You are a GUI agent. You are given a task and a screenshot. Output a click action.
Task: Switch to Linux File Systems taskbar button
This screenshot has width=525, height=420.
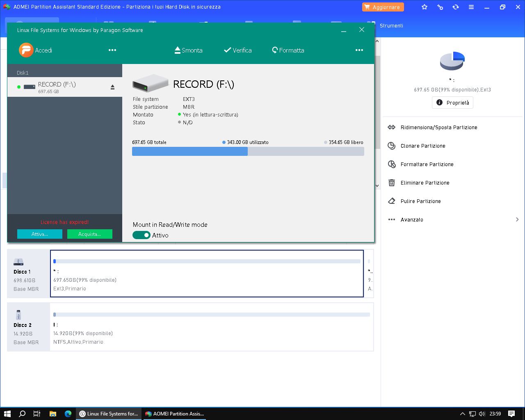tap(109, 414)
